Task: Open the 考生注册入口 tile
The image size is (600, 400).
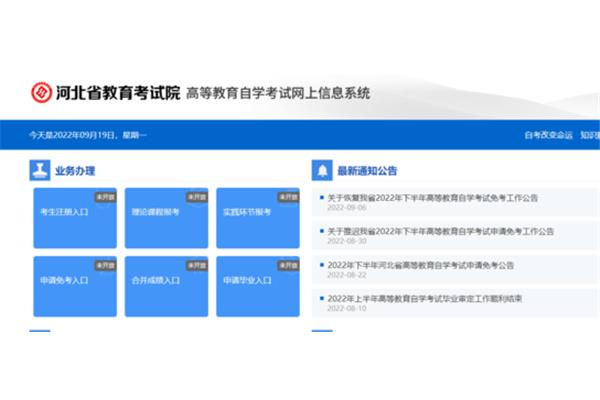Action: (x=75, y=218)
